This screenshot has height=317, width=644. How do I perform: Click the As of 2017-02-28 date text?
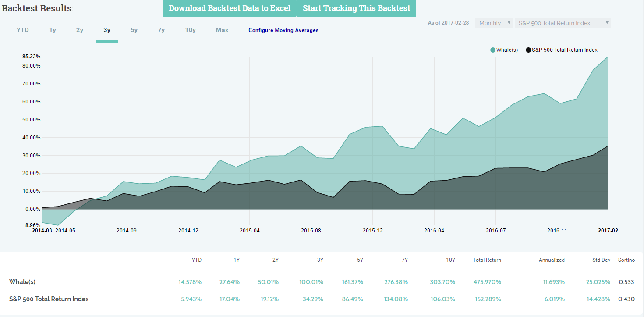(448, 23)
